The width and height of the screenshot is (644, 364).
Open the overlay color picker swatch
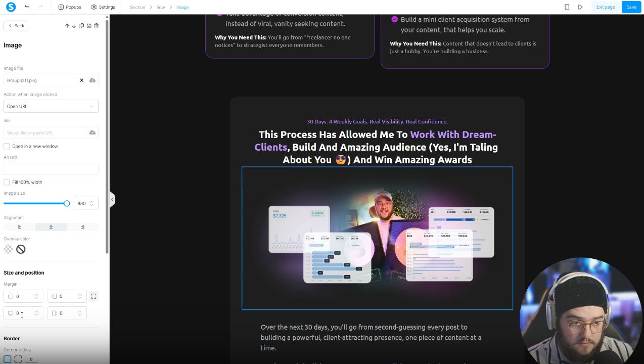click(x=9, y=249)
